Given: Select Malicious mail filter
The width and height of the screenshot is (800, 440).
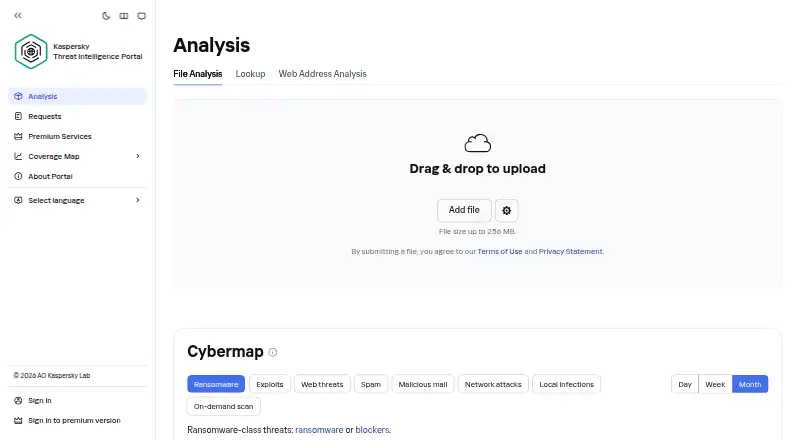Looking at the screenshot, I should [423, 384].
